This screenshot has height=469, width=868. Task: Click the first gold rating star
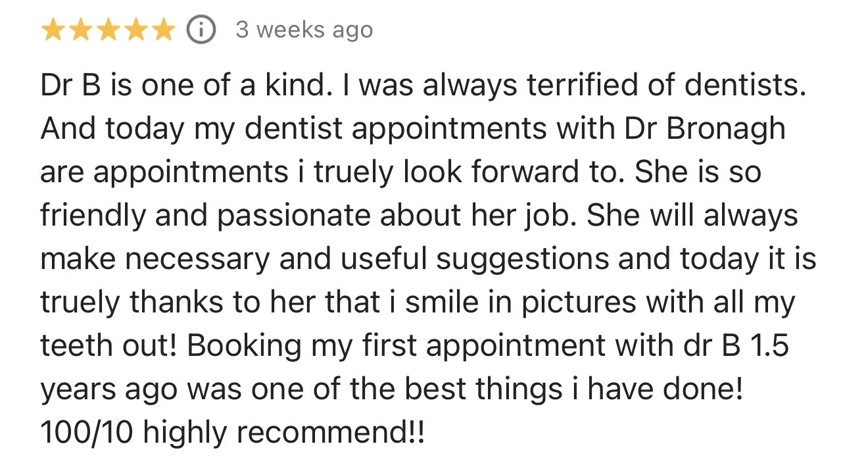click(53, 30)
